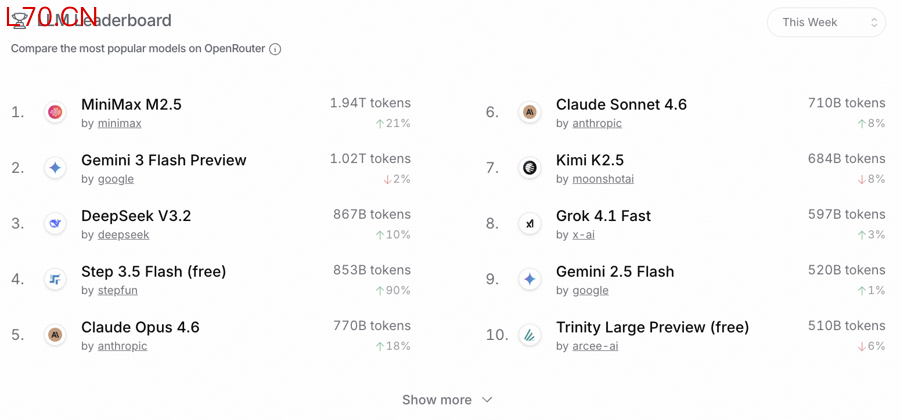Open the Claude Sonnet 4.6 model page
Image resolution: width=900 pixels, height=420 pixels.
621,104
